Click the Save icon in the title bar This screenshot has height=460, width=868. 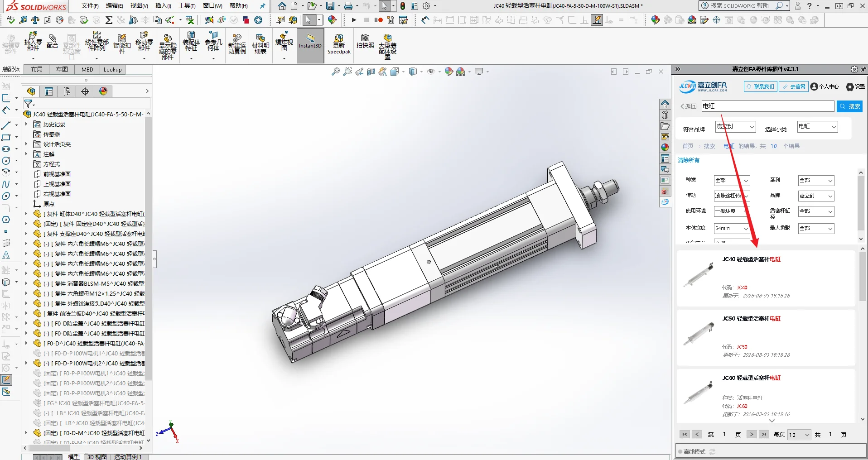click(x=331, y=6)
